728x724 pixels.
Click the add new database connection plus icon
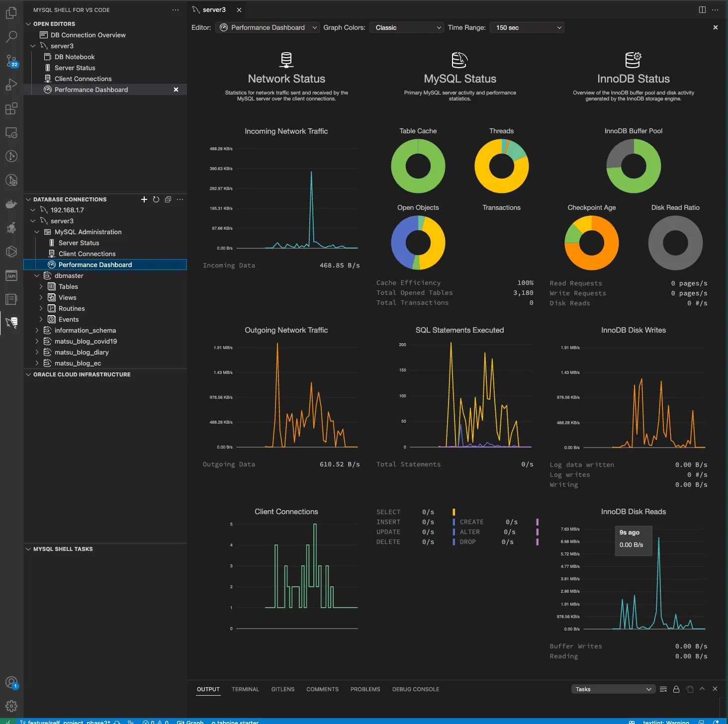tap(144, 199)
